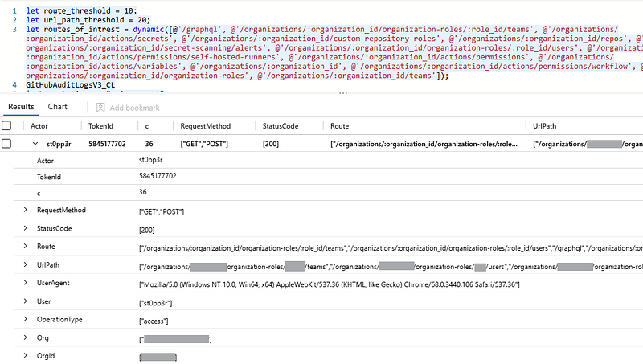
Task: Click query line GitHubAuditLogsV3_CL
Action: click(x=71, y=85)
